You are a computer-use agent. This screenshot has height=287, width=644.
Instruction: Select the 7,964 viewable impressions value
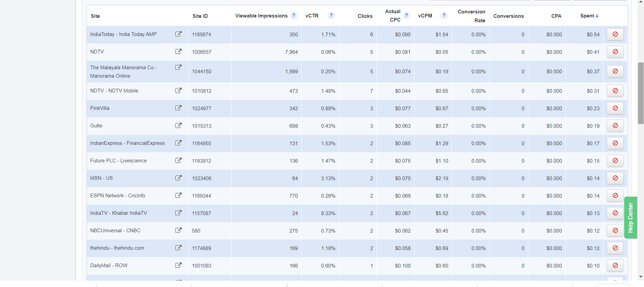click(291, 52)
